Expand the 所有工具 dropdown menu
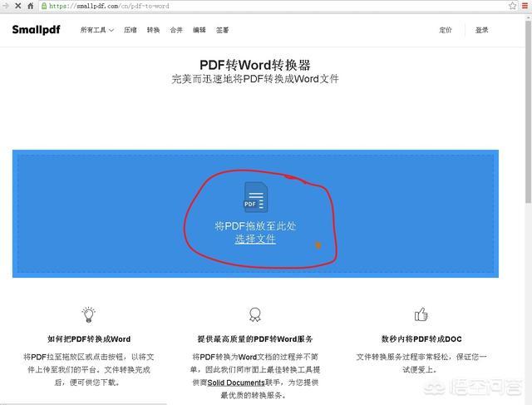The height and width of the screenshot is (405, 532). 97,30
